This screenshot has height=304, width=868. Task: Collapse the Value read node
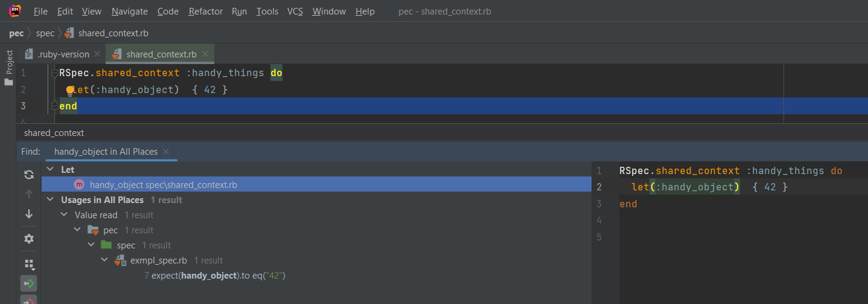pos(65,215)
